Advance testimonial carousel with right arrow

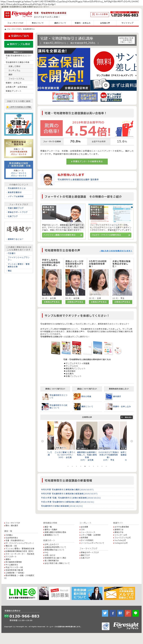point(132,441)
